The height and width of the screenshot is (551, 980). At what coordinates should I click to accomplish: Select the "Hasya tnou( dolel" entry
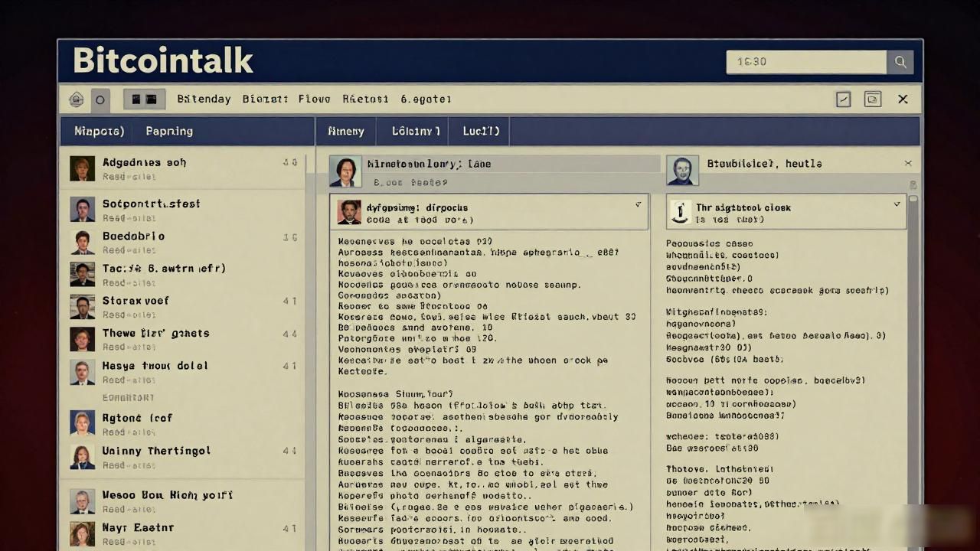point(182,372)
